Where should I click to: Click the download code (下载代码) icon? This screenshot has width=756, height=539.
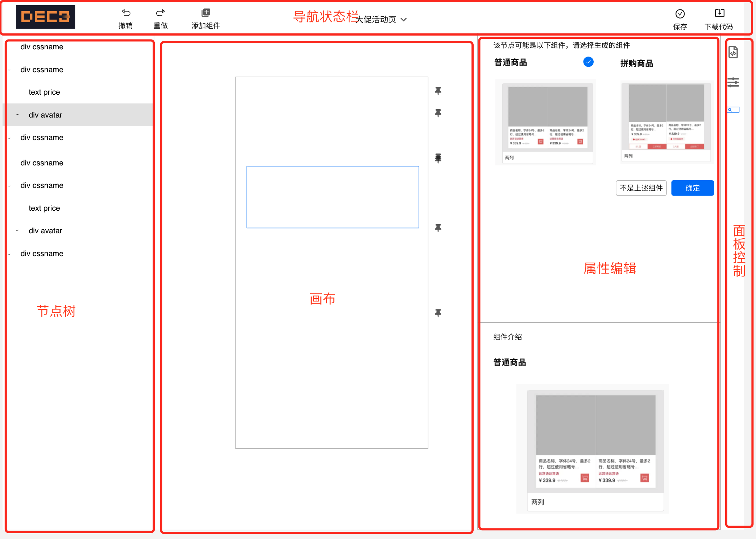pos(719,13)
